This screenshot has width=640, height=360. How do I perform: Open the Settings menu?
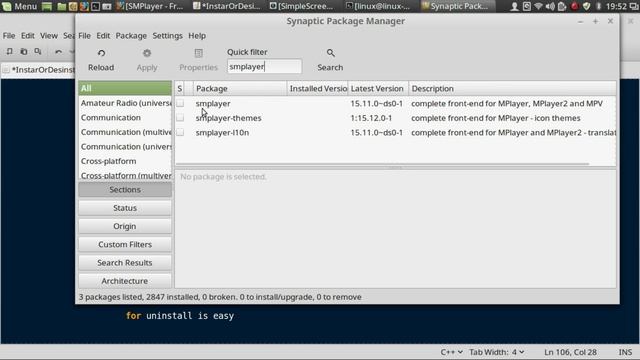pos(167,36)
